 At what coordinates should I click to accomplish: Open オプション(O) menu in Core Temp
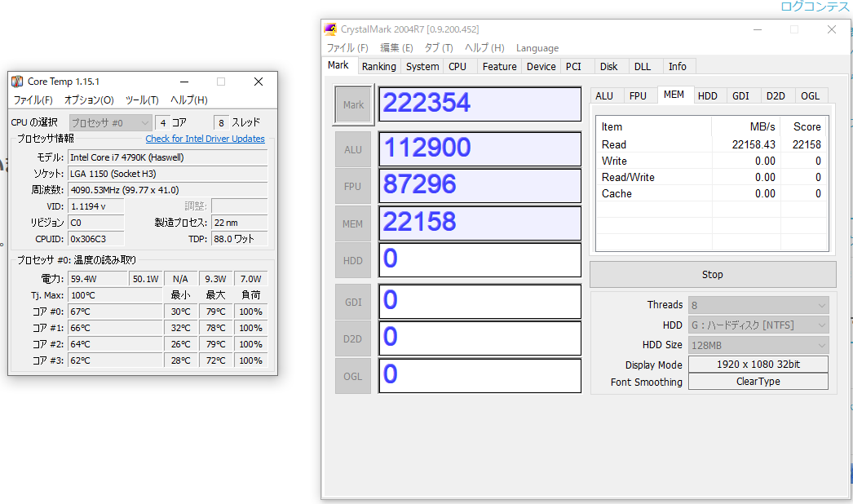(x=89, y=100)
